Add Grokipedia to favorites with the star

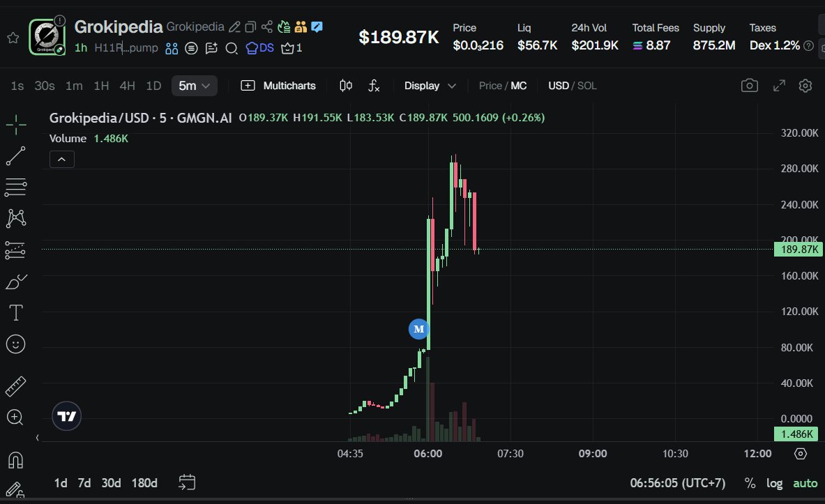pos(13,38)
